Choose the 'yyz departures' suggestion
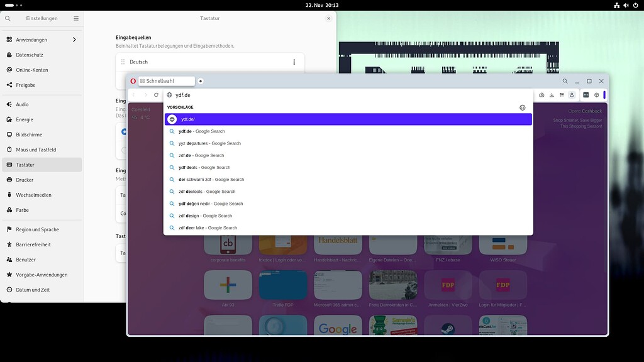644x362 pixels. pyautogui.click(x=348, y=143)
